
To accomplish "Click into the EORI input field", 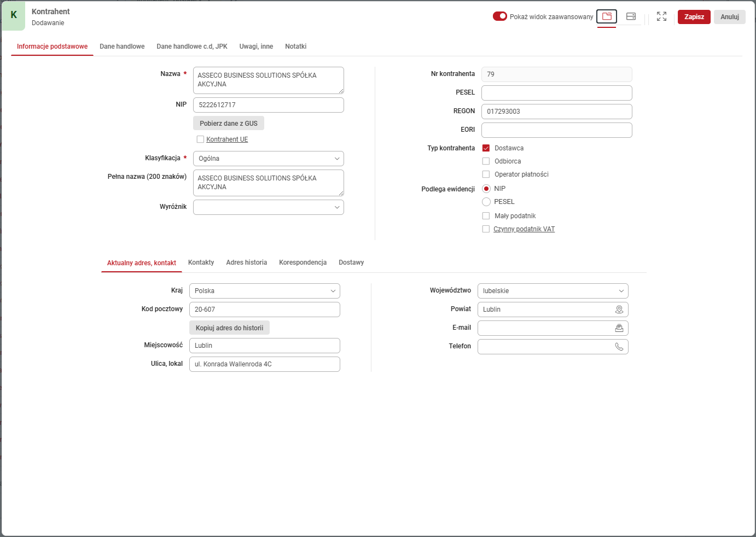I will coord(556,130).
